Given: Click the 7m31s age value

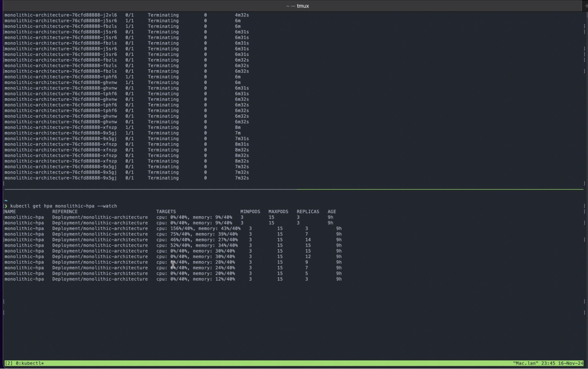Looking at the screenshot, I should (242, 138).
